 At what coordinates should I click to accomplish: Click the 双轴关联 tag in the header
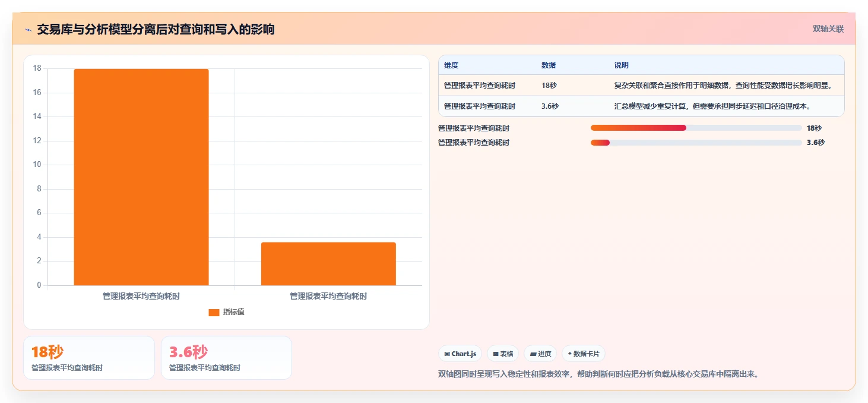tap(828, 29)
